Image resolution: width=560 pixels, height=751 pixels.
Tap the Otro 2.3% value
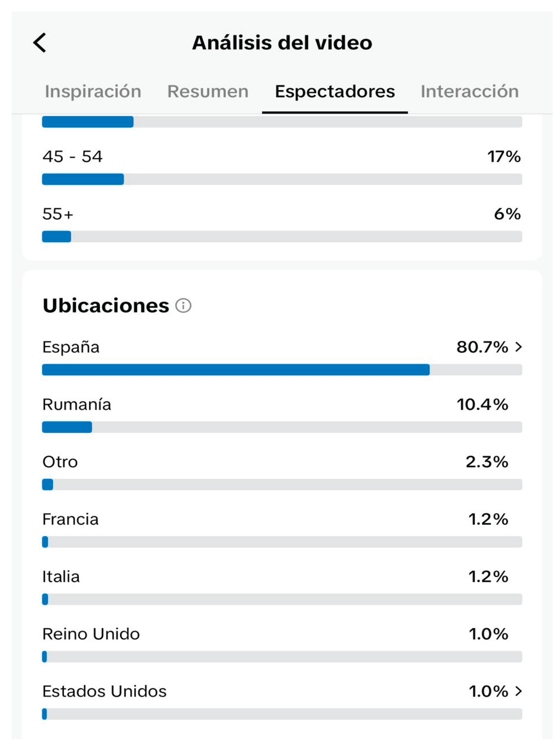pos(486,462)
